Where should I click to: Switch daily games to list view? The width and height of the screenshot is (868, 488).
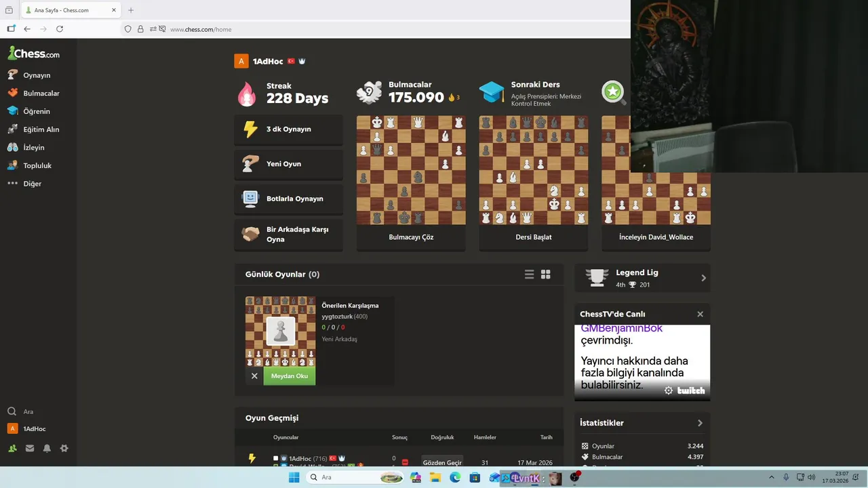tap(529, 274)
